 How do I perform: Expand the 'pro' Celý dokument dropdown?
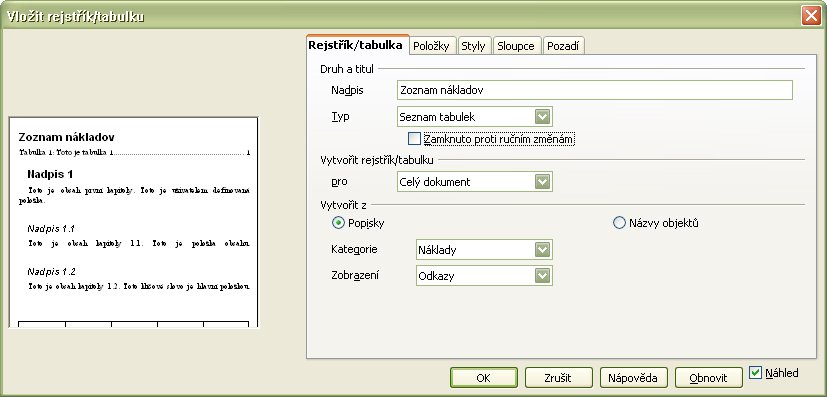tap(542, 182)
